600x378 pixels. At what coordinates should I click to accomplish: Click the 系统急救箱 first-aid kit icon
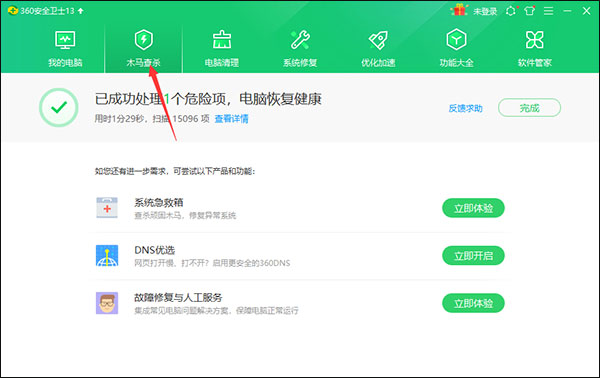click(x=107, y=208)
